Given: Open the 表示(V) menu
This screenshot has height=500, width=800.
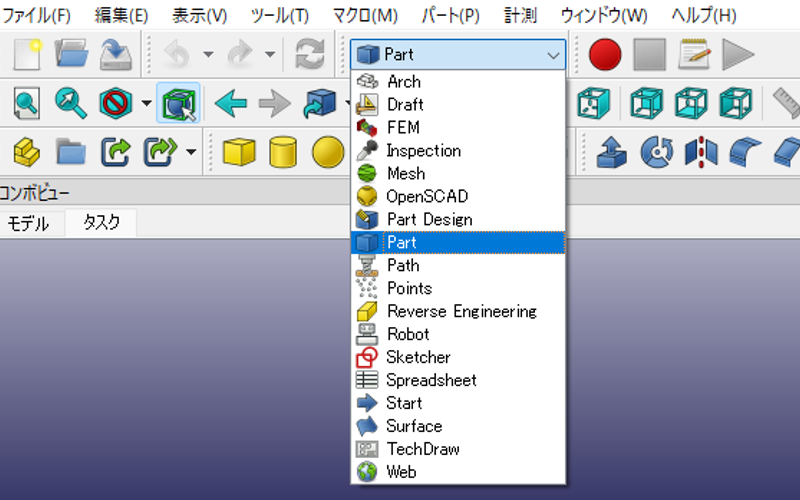Looking at the screenshot, I should point(199,15).
